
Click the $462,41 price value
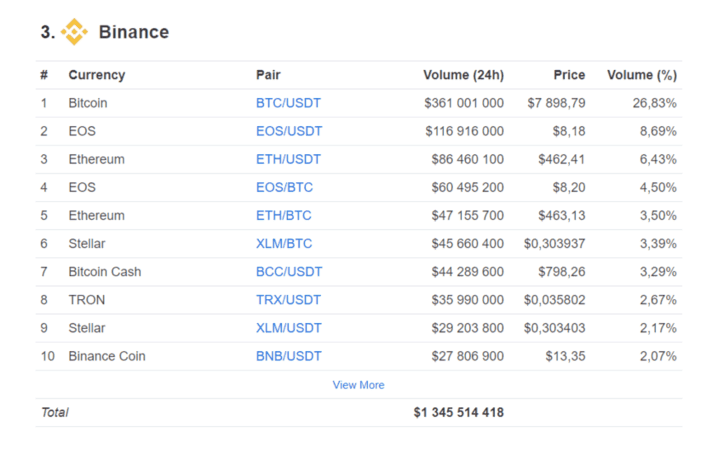562,160
